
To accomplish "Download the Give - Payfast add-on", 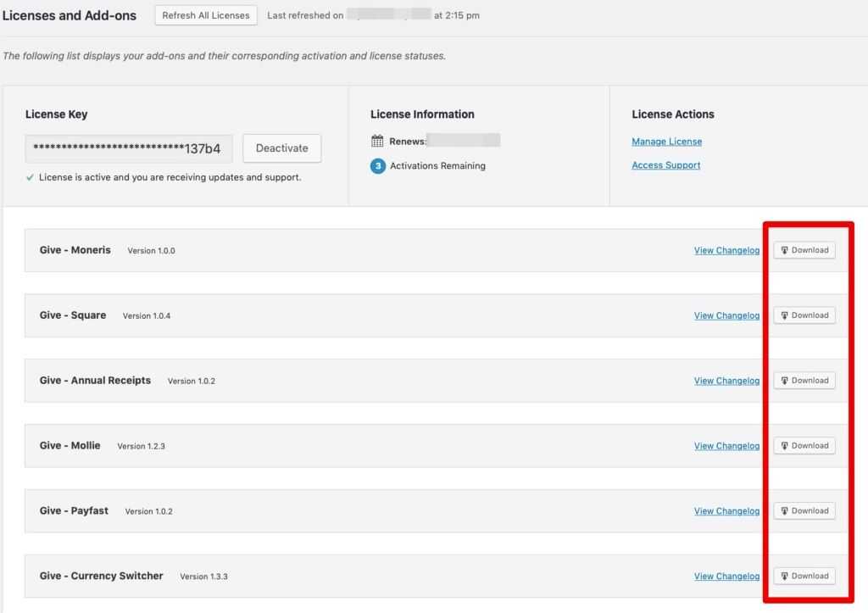I will click(x=804, y=511).
